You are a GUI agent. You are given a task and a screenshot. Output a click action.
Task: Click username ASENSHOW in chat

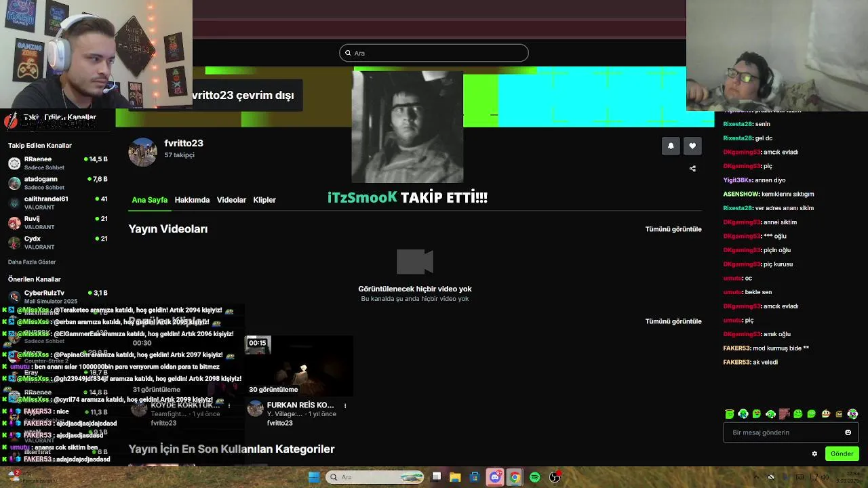tap(741, 195)
